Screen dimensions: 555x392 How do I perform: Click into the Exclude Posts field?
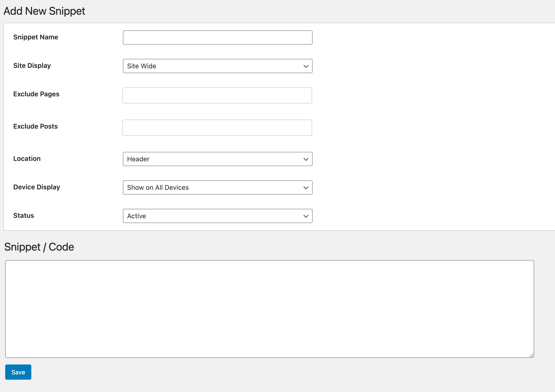217,128
